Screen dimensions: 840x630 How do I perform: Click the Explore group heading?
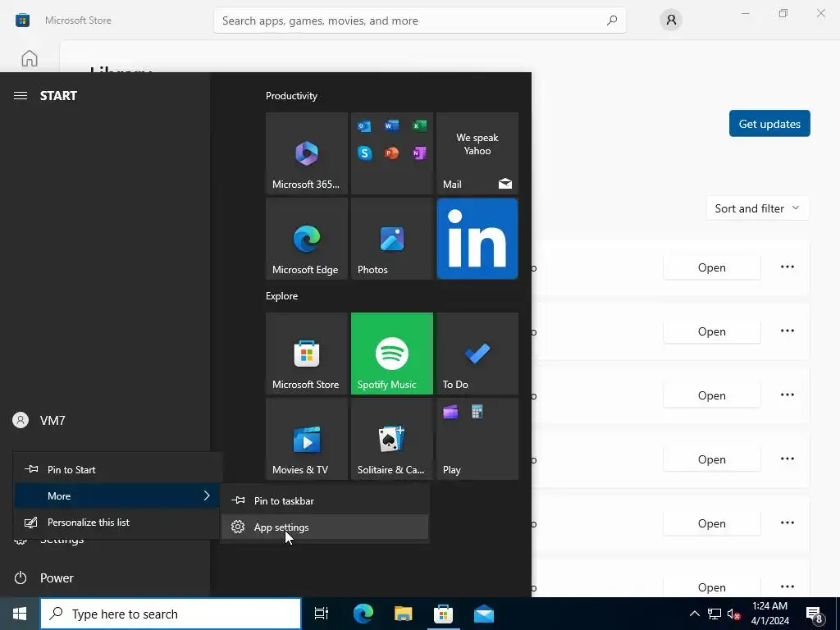282,295
